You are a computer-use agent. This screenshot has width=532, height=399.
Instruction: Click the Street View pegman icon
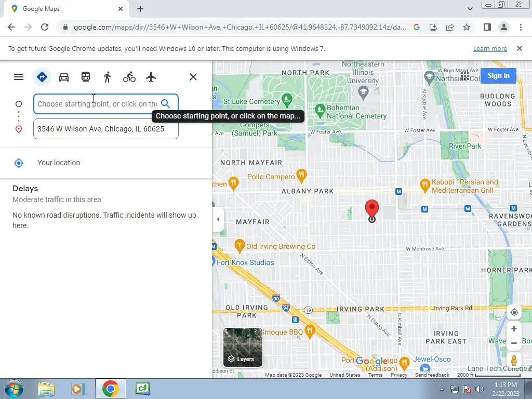click(514, 360)
